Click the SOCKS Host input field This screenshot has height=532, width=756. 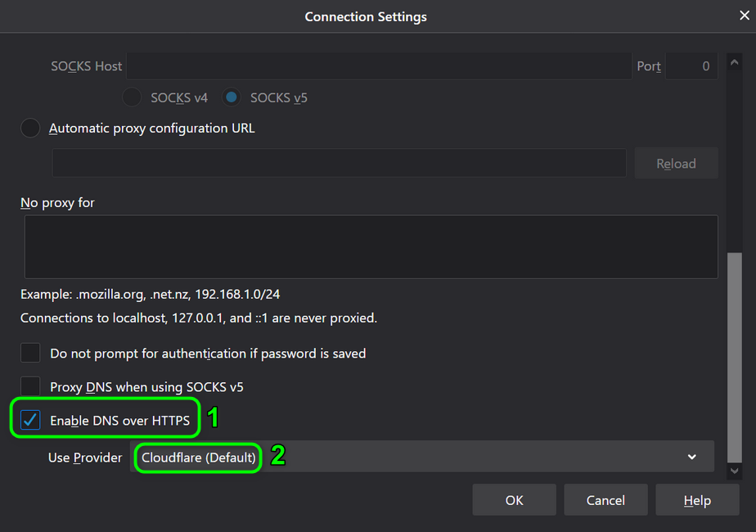(379, 66)
